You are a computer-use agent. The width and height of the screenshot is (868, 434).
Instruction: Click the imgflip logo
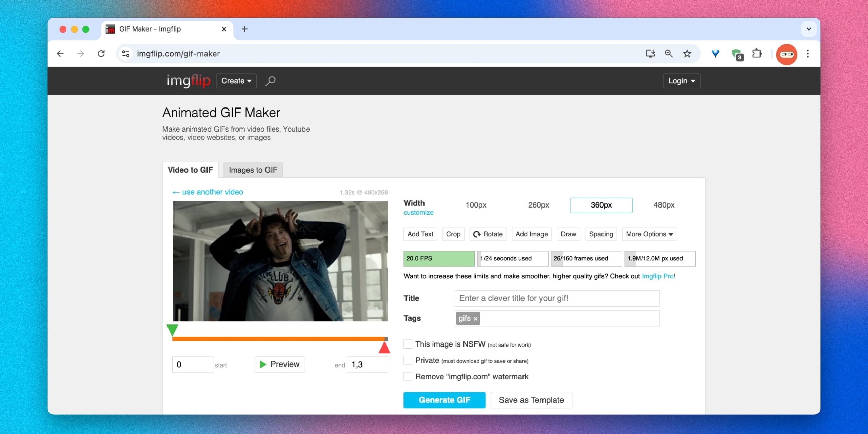(189, 81)
